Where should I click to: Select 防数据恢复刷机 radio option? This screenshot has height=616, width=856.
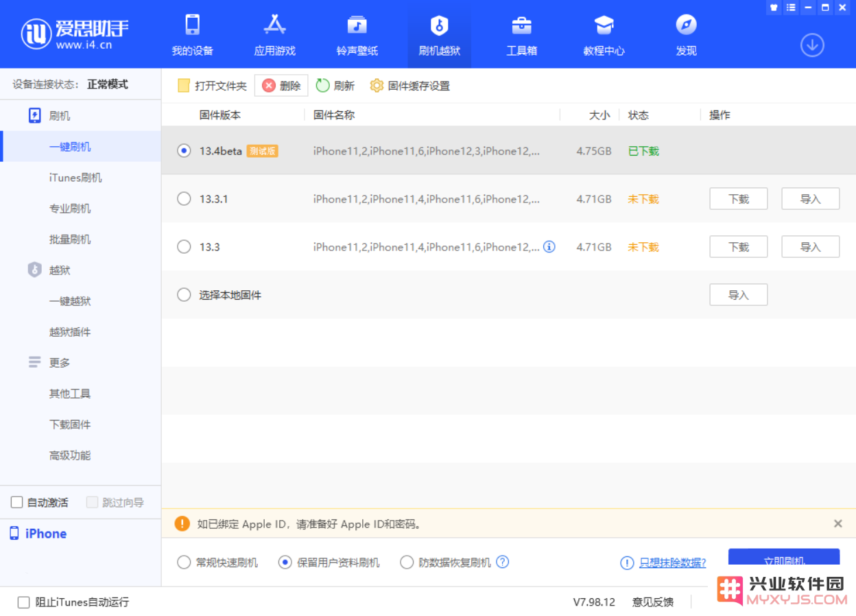click(407, 562)
